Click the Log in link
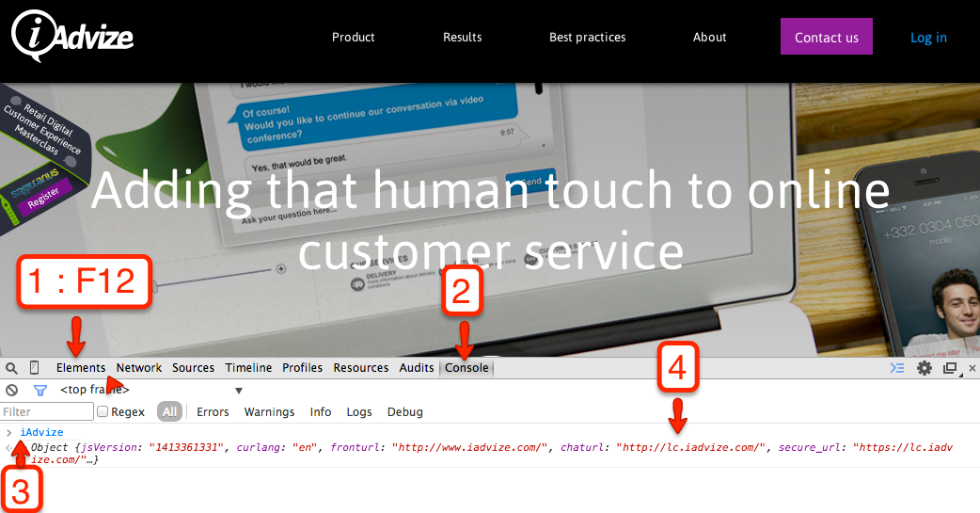 [928, 38]
